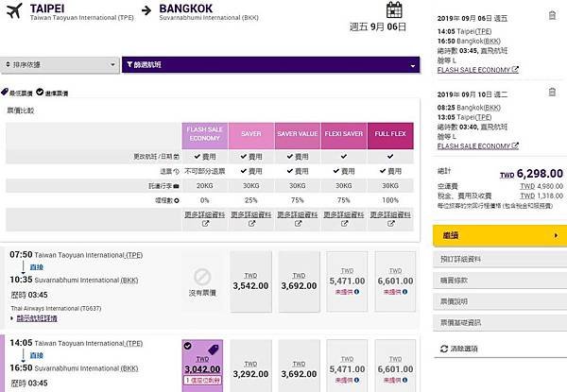Screen dimensions: 567x392
Task: Open more details under FLEXI SAVER column
Action: pyautogui.click(x=344, y=219)
